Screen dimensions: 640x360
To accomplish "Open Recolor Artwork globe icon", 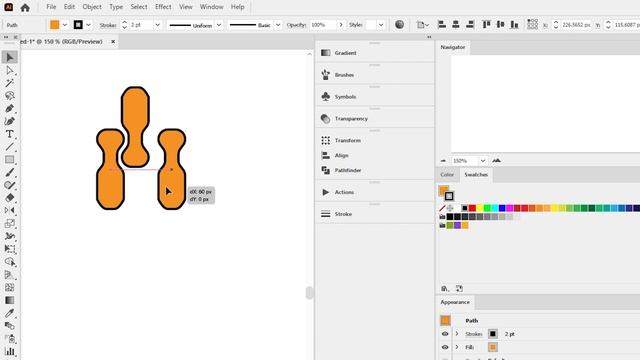I will pos(399,24).
